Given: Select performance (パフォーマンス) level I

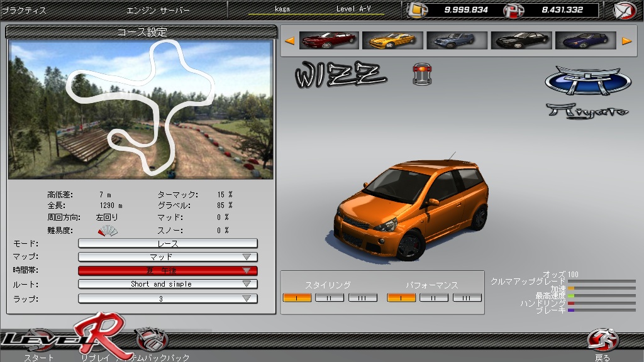Looking at the screenshot, I should (x=401, y=297).
